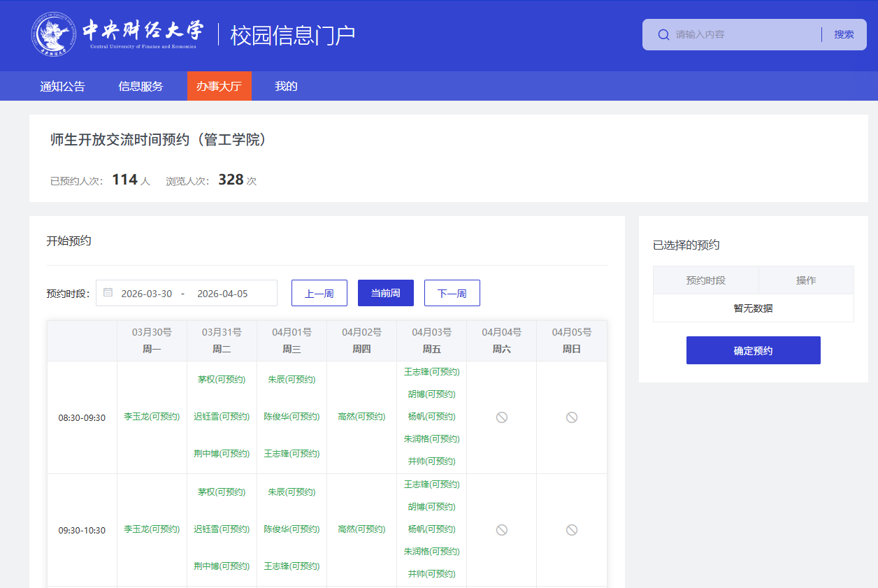
Task: Click the university emblem logo
Action: (53, 35)
